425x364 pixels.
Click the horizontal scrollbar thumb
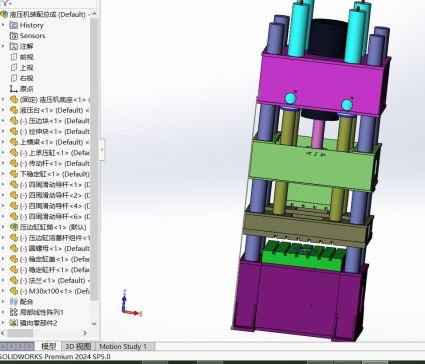[20, 333]
